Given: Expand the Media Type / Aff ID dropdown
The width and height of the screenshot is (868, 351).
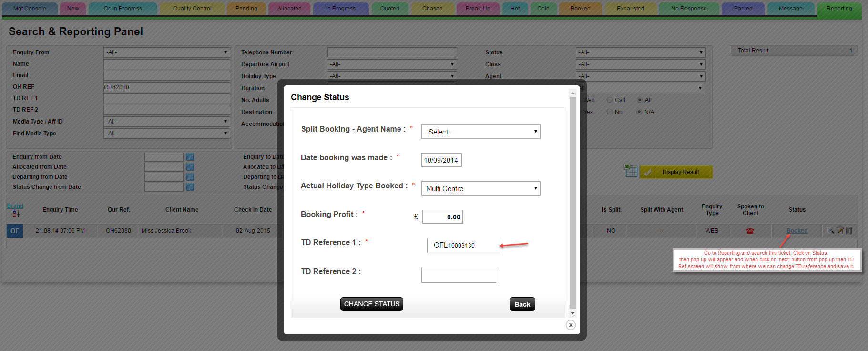Looking at the screenshot, I should (x=166, y=122).
